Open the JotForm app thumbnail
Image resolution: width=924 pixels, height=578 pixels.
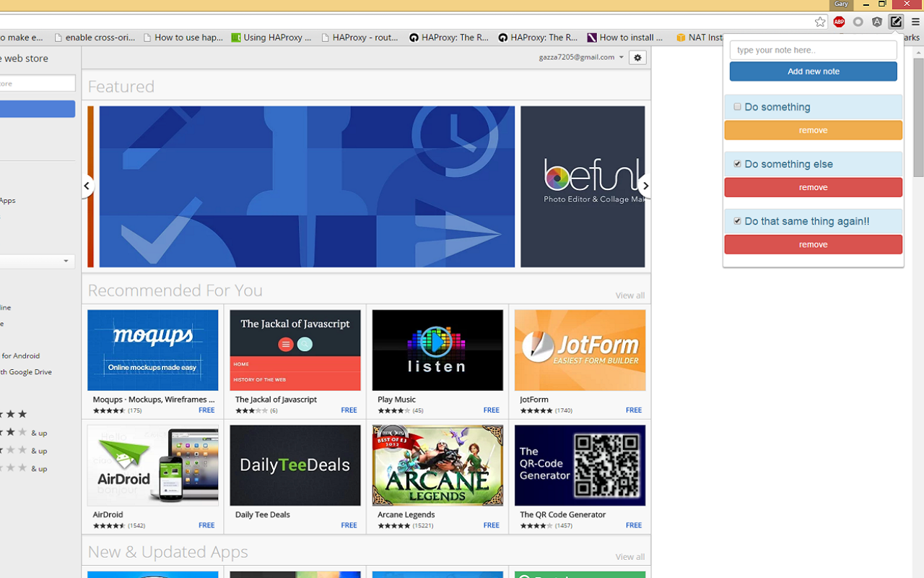(x=580, y=350)
